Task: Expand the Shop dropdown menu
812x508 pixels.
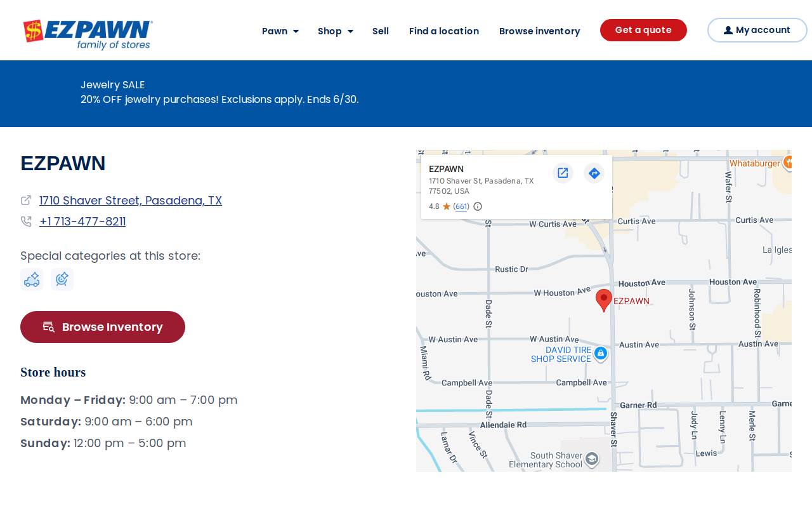Action: [336, 31]
